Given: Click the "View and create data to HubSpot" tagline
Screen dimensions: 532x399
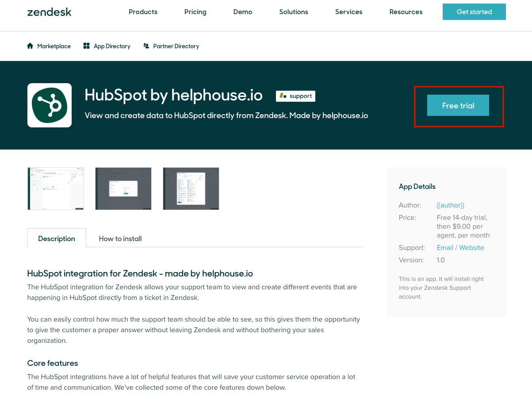Looking at the screenshot, I should pos(226,115).
